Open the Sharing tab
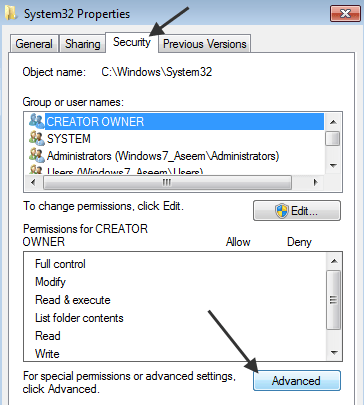Viewport: 364px width, 405px height. tap(82, 44)
